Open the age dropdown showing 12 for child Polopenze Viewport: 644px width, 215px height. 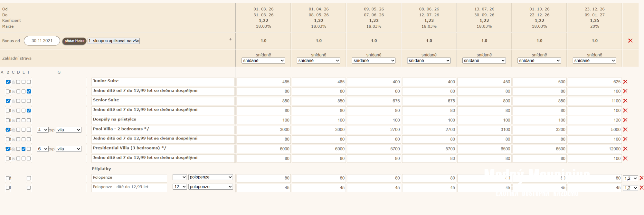(180, 187)
